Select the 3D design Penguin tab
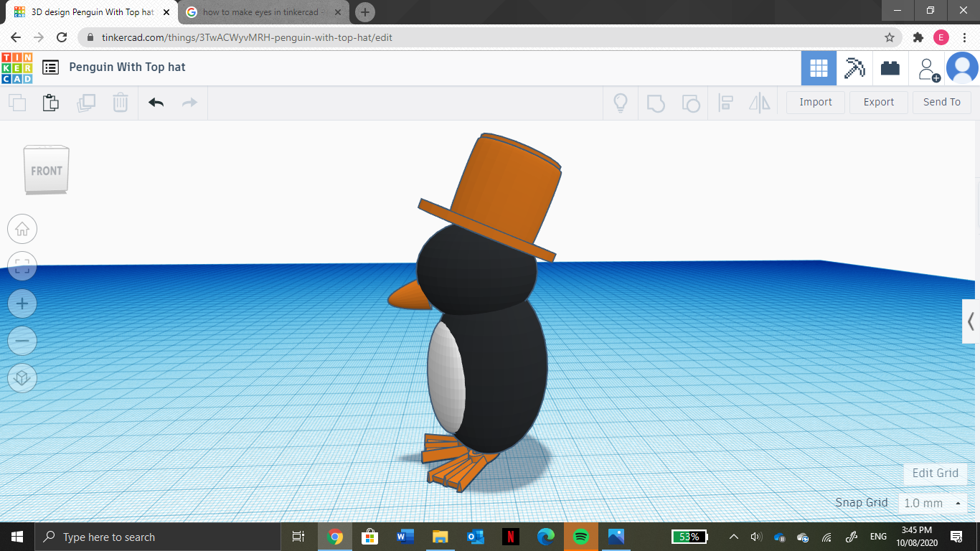The image size is (980, 551). (92, 12)
